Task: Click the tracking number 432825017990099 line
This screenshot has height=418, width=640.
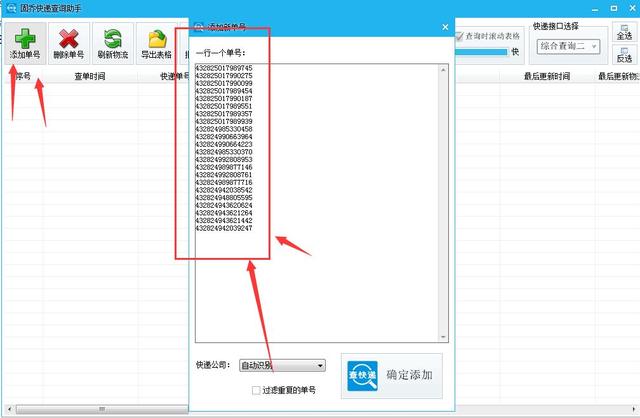Action: click(x=224, y=83)
